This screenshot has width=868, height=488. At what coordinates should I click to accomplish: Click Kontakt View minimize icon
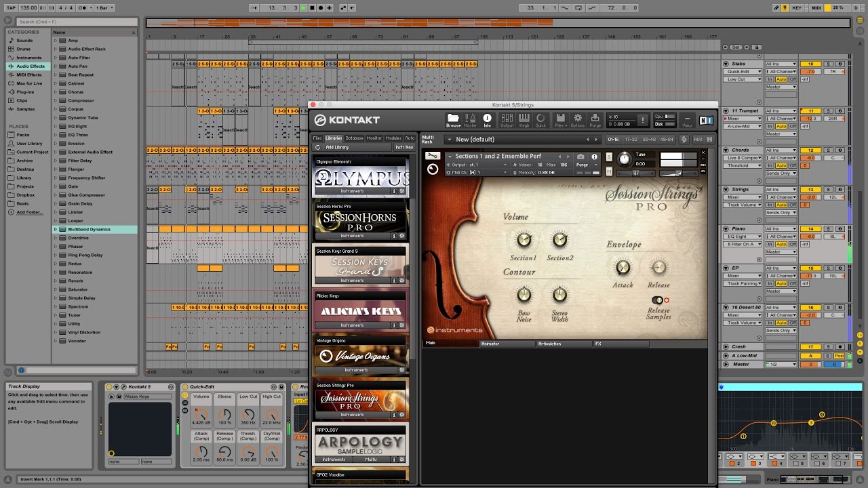tap(687, 120)
